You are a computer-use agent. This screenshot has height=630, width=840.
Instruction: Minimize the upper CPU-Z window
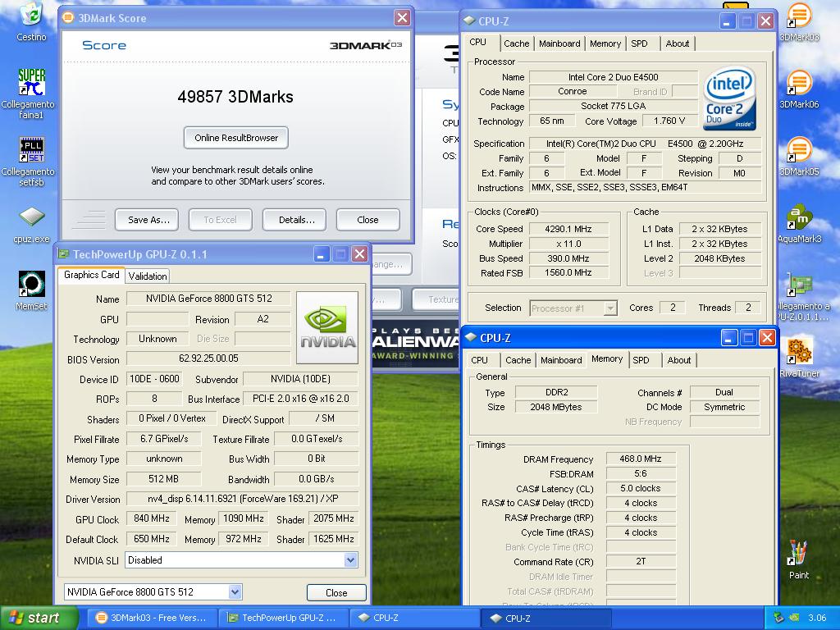[727, 21]
